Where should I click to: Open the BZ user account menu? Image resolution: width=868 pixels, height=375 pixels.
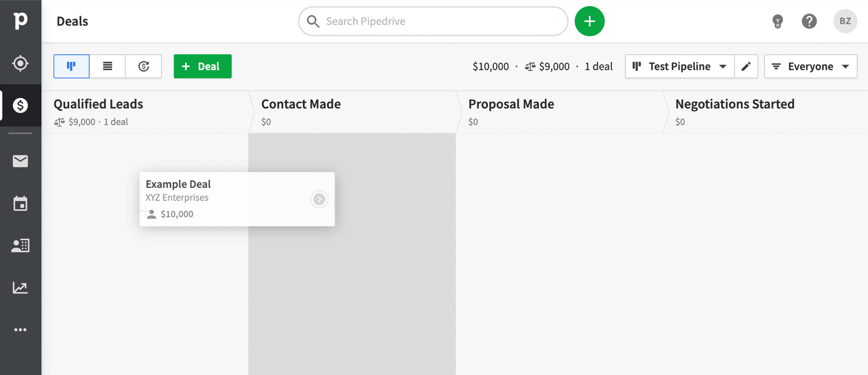tap(845, 21)
